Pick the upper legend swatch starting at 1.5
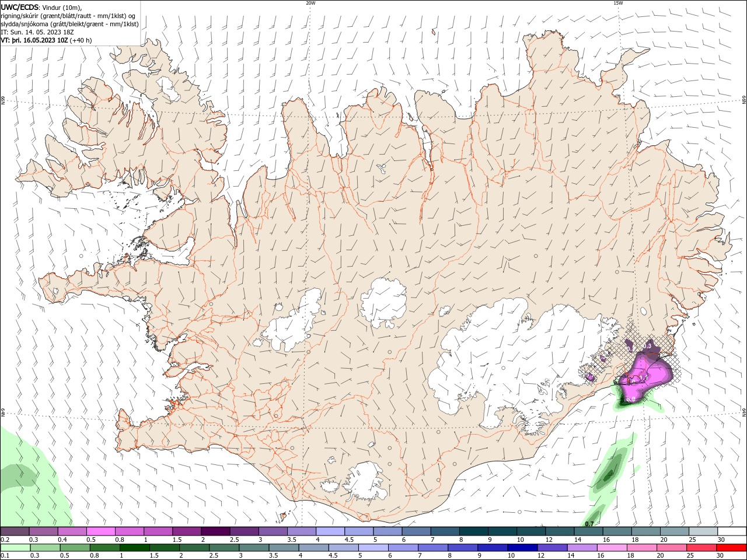This screenshot has height=560, width=747. pyautogui.click(x=187, y=531)
